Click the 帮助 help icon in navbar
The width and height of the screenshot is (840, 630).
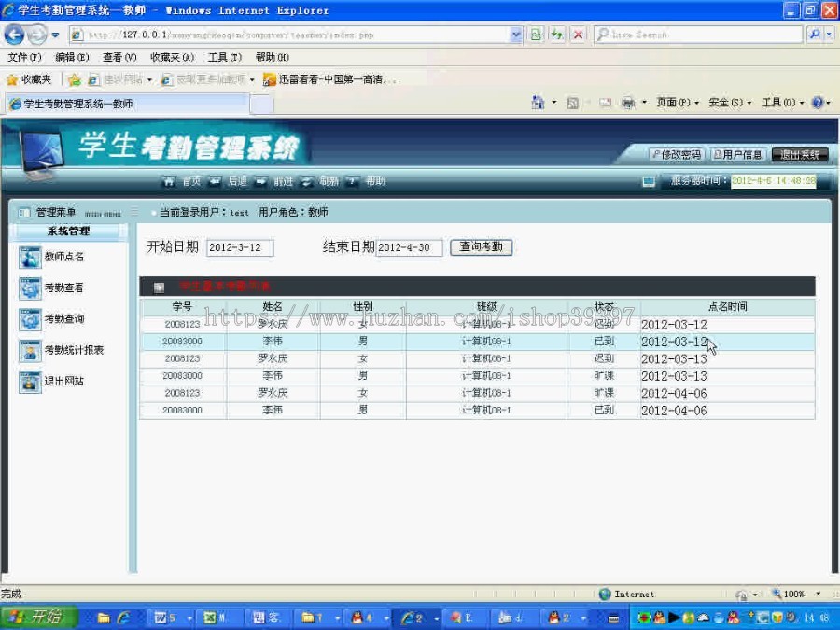click(x=353, y=182)
